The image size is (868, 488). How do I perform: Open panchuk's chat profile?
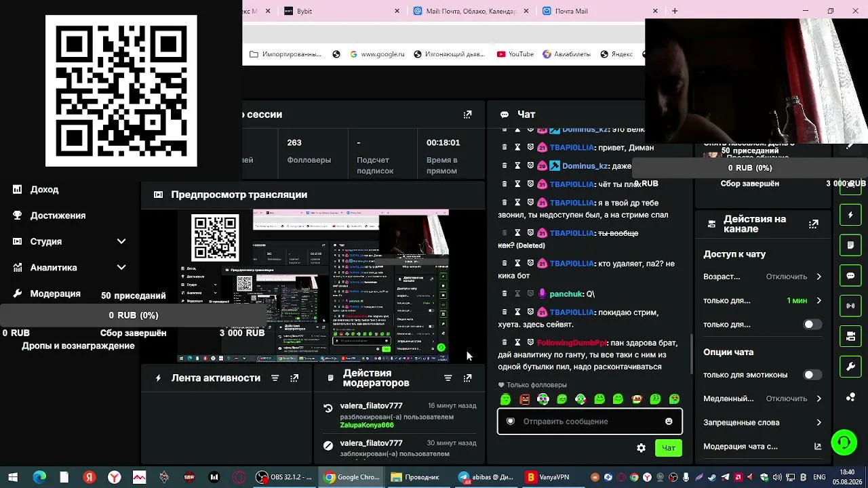(566, 294)
